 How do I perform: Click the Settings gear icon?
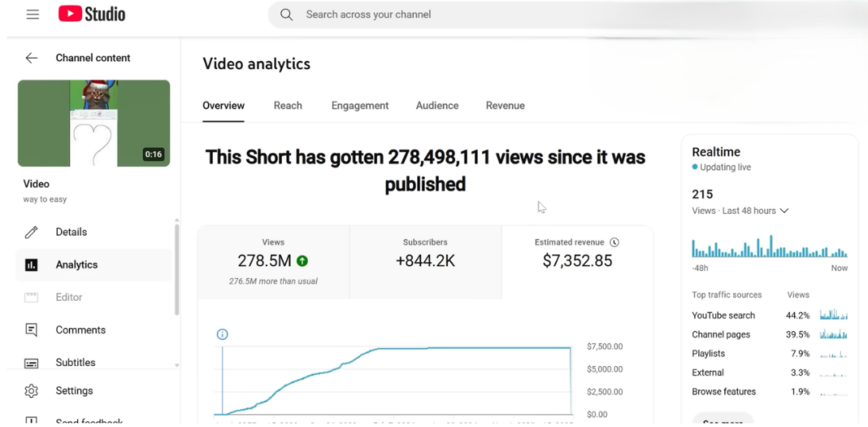(31, 391)
